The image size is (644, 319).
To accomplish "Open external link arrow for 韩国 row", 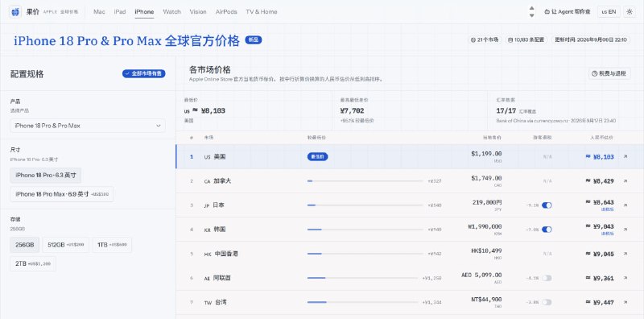I will click(x=625, y=229).
